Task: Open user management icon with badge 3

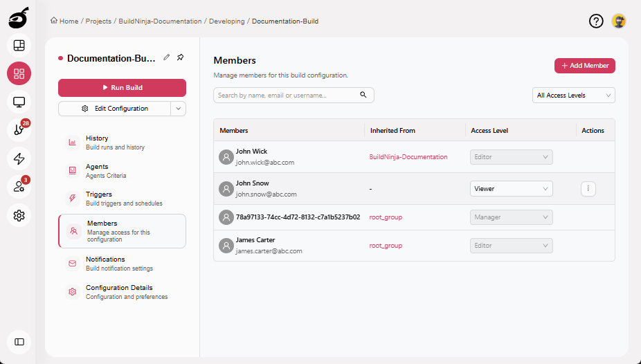Action: pos(19,187)
